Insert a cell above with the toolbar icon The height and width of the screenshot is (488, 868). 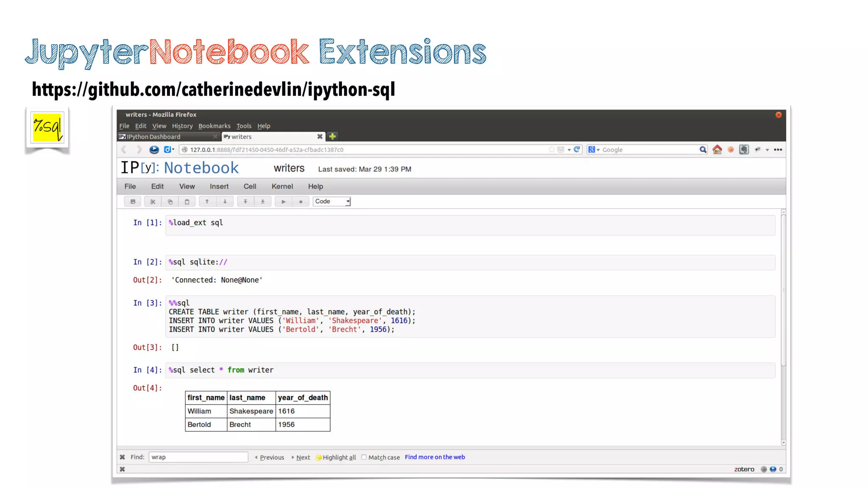(245, 202)
